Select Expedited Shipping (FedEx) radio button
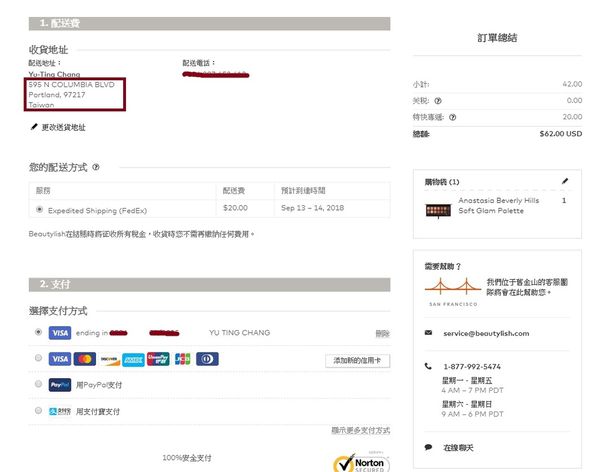 coord(39,209)
